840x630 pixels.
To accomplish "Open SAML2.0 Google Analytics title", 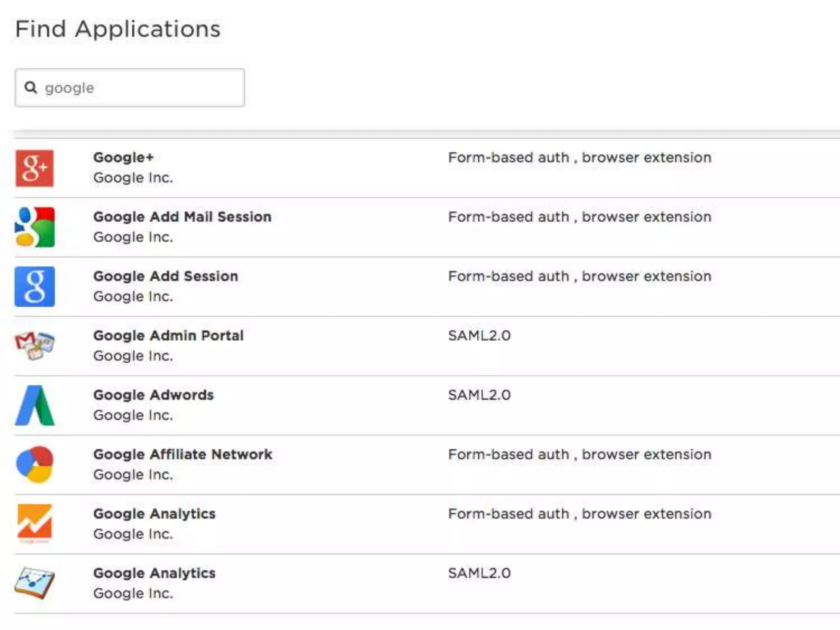I will point(154,573).
